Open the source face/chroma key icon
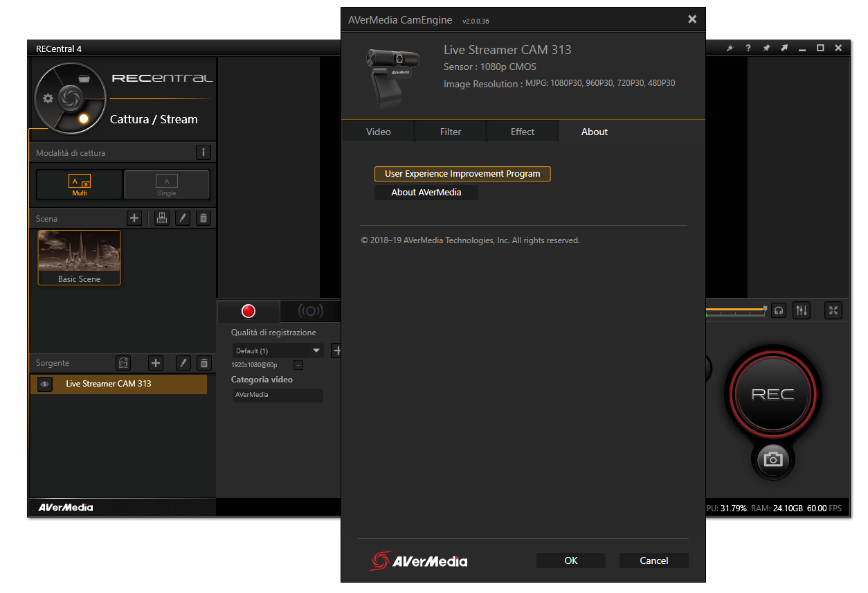The width and height of the screenshot is (868, 593). point(123,363)
